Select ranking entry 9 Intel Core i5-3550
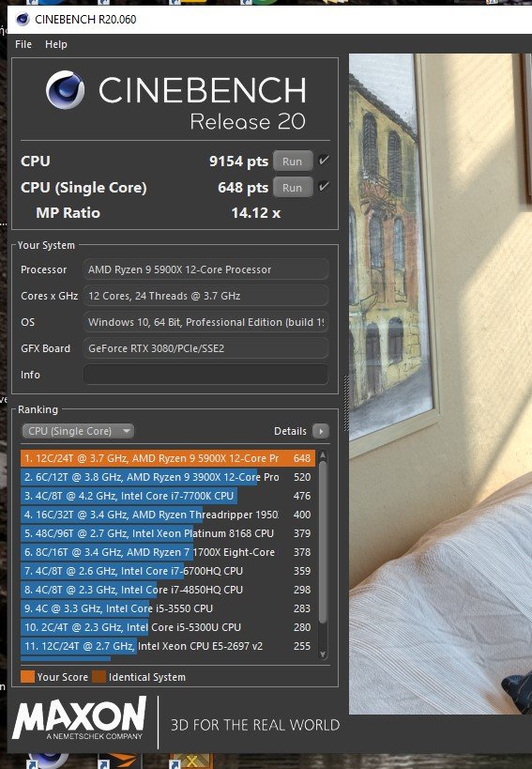Viewport: 532px width, 769px height. (x=168, y=608)
